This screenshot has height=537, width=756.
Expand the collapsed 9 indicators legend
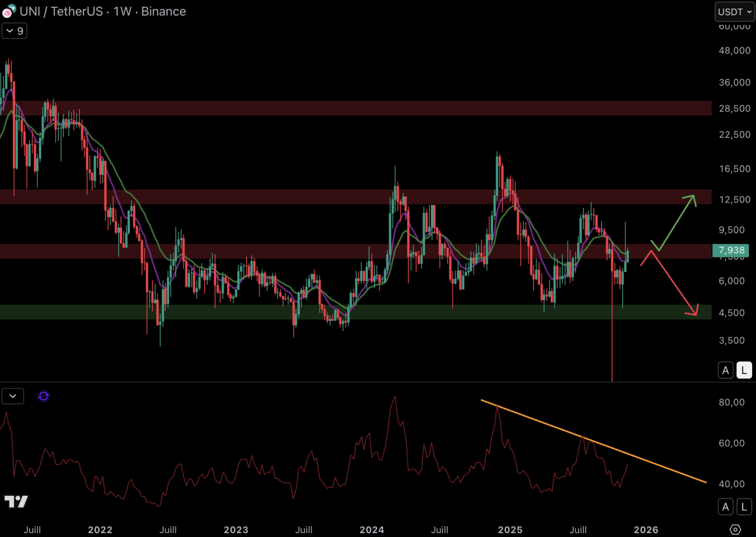14,31
